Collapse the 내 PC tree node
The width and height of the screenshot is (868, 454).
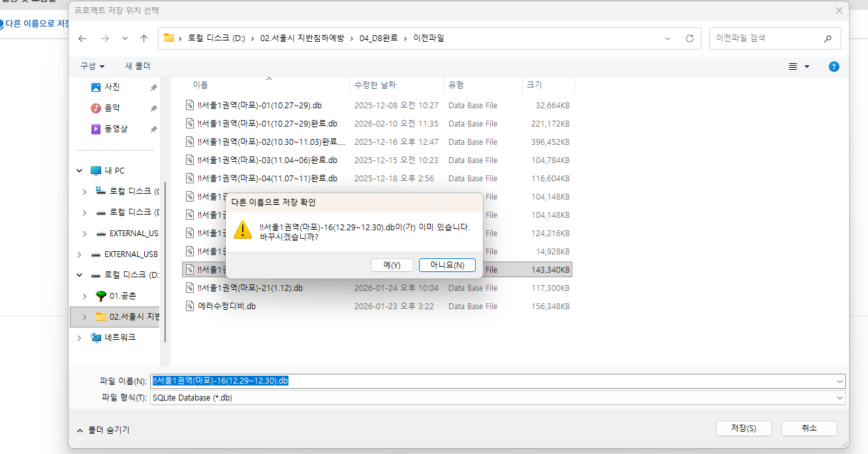(80, 171)
